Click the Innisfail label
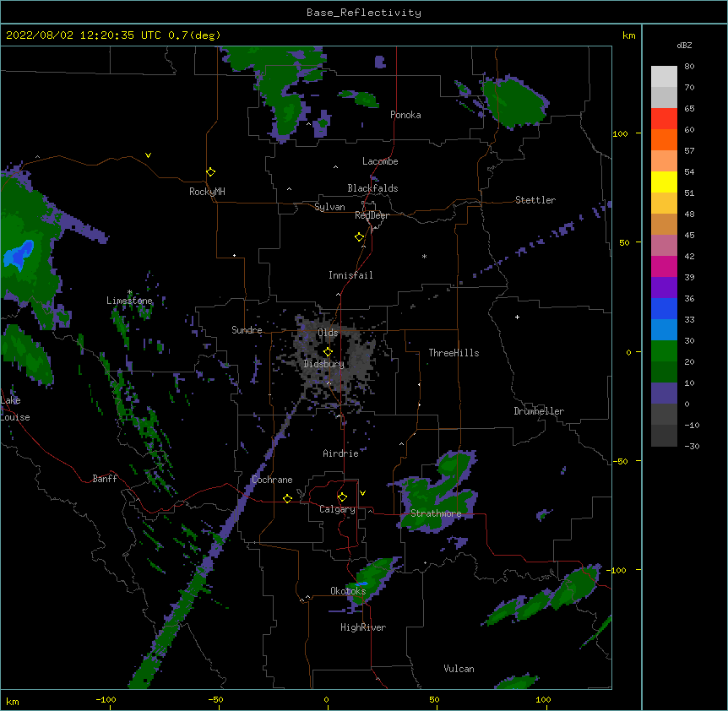This screenshot has height=711, width=728. click(350, 275)
